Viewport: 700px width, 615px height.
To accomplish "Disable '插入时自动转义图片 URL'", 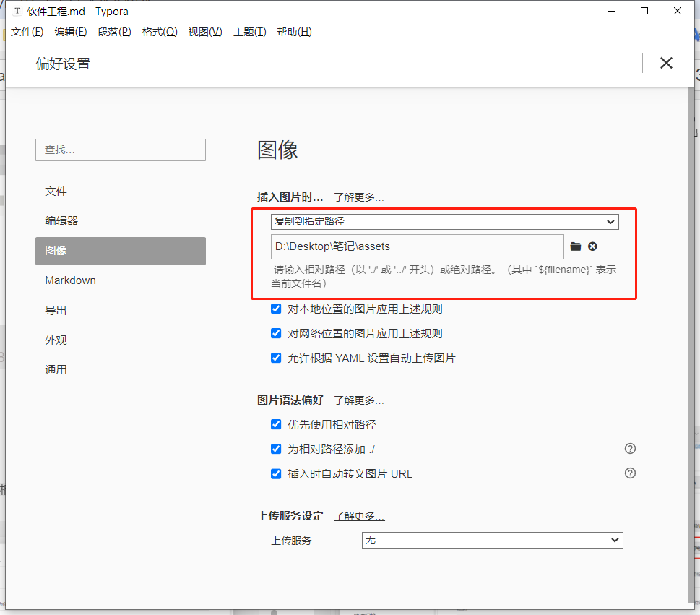I will [276, 473].
